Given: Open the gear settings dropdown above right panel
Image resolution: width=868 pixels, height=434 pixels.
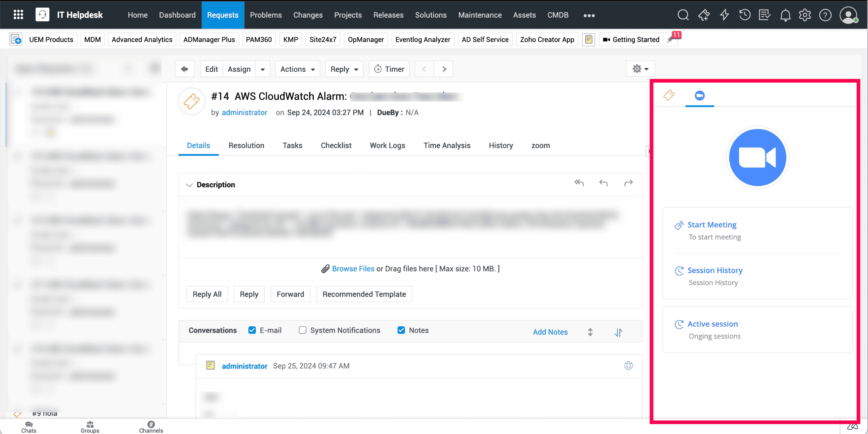Looking at the screenshot, I should [x=640, y=69].
